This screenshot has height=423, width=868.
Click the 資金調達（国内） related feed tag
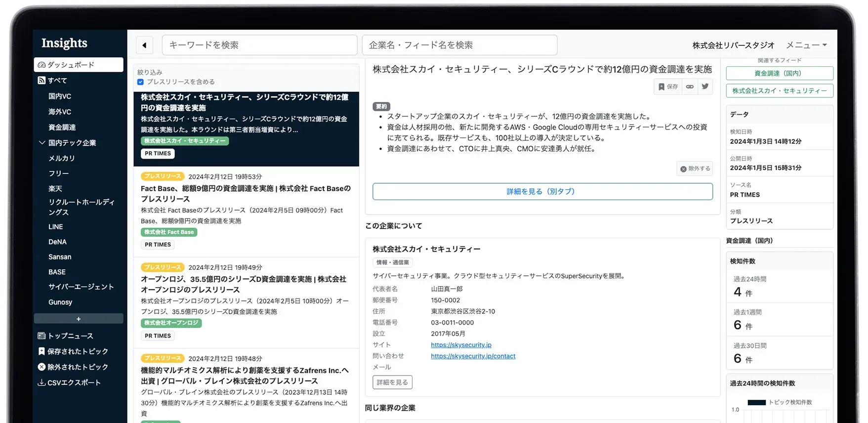click(x=779, y=74)
